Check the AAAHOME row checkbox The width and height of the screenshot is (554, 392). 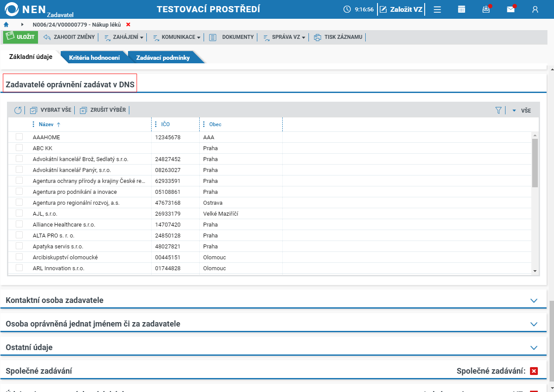point(19,137)
